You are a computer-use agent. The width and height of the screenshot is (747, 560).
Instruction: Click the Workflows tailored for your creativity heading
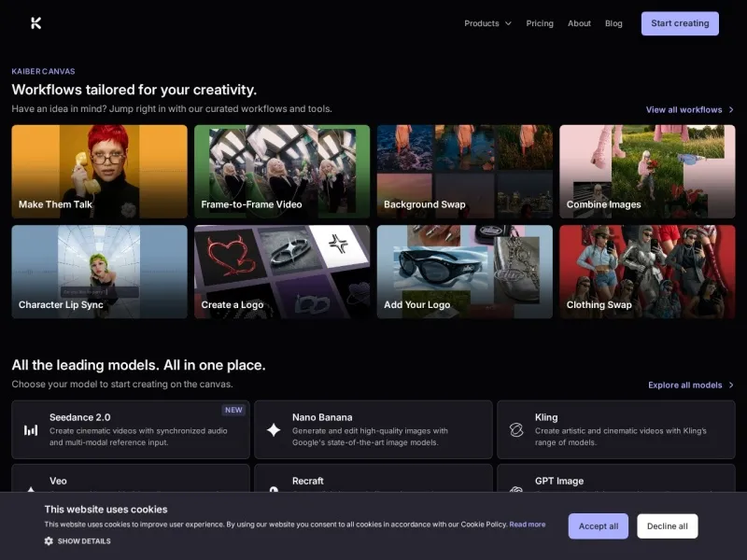coord(134,90)
